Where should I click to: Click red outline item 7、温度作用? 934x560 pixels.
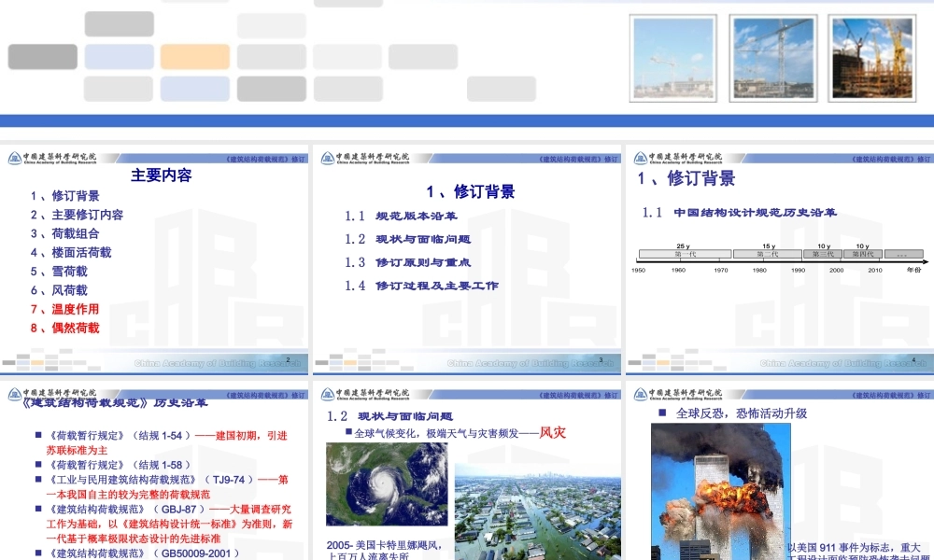click(x=65, y=309)
